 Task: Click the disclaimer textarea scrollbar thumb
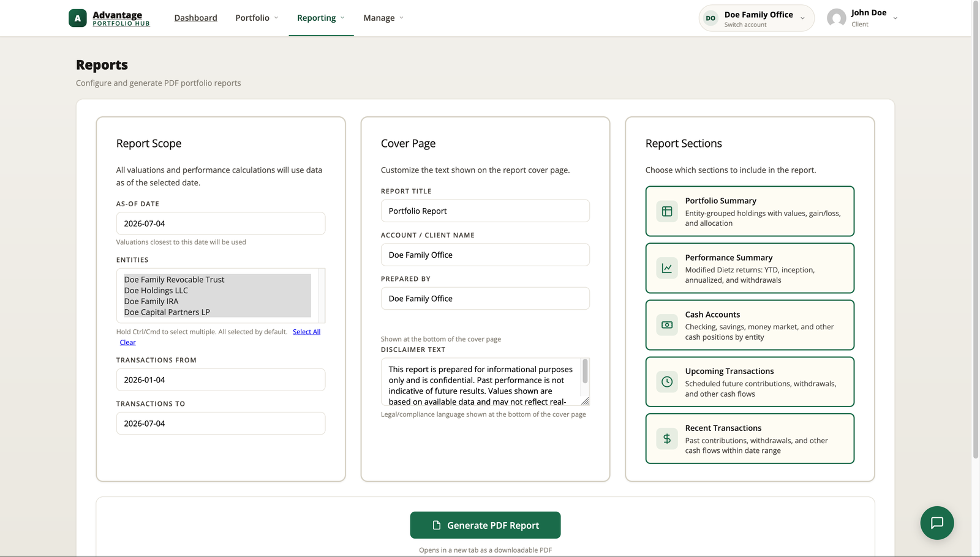[585, 371]
